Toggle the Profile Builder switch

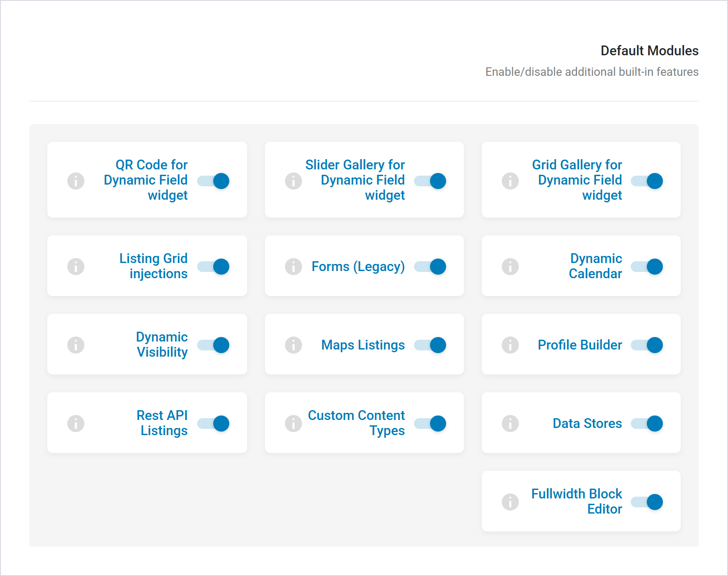(x=647, y=345)
